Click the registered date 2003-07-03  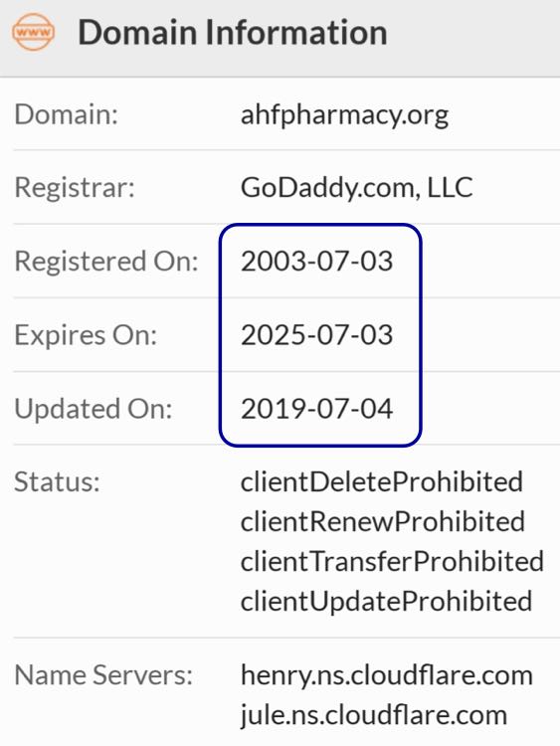pos(317,262)
